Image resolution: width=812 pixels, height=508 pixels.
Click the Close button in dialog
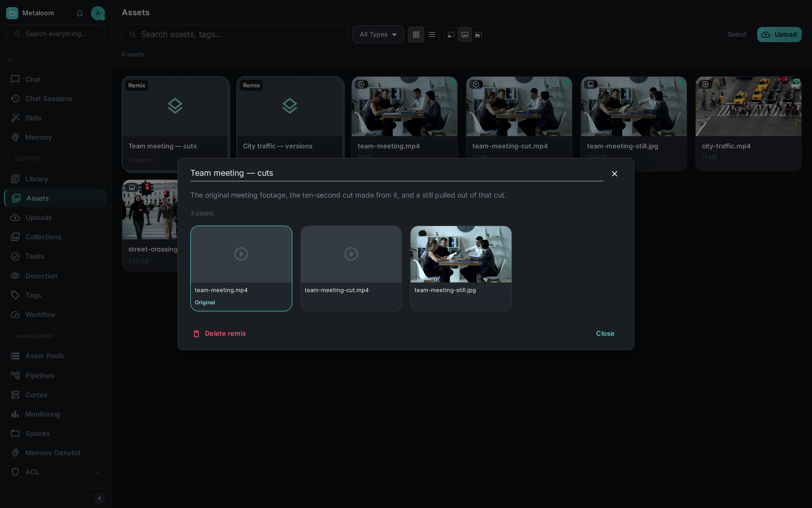605,334
